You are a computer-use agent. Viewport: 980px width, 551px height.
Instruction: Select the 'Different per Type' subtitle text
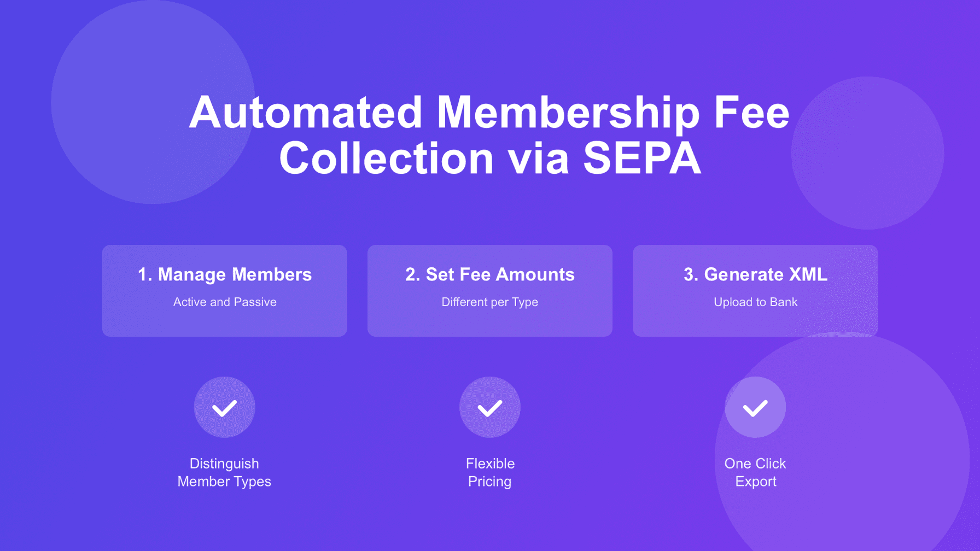pyautogui.click(x=489, y=302)
